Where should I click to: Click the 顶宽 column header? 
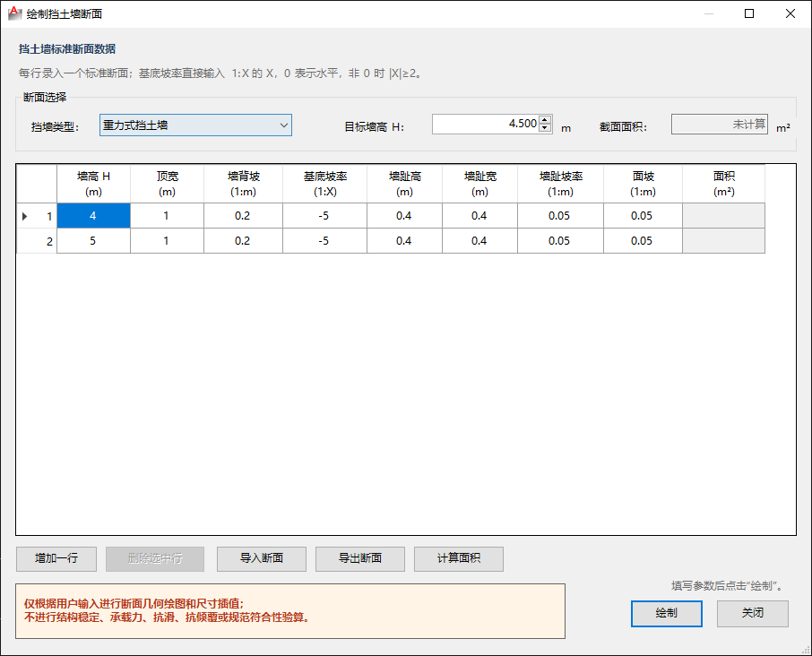coord(168,184)
